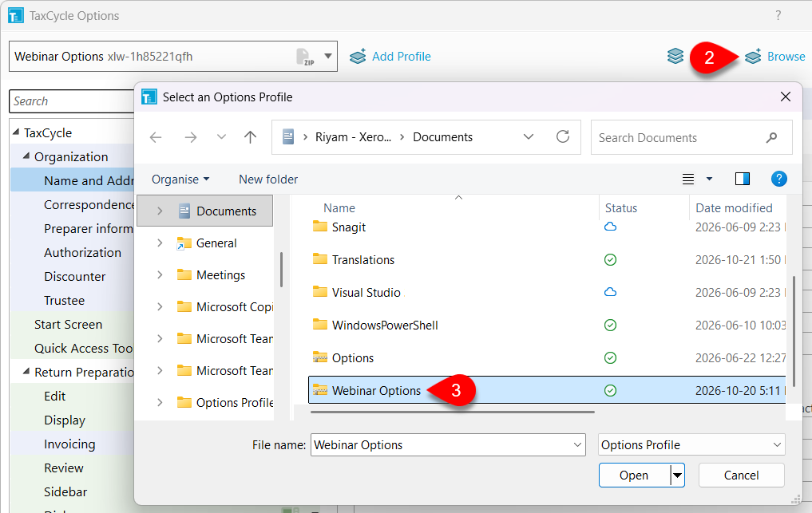Image resolution: width=812 pixels, height=513 pixels.
Task: Click the search magnifier icon
Action: (x=771, y=138)
